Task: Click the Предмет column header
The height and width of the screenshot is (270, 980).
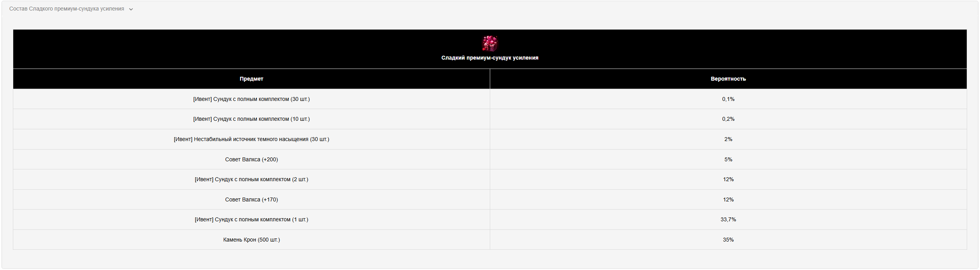Action: point(252,79)
